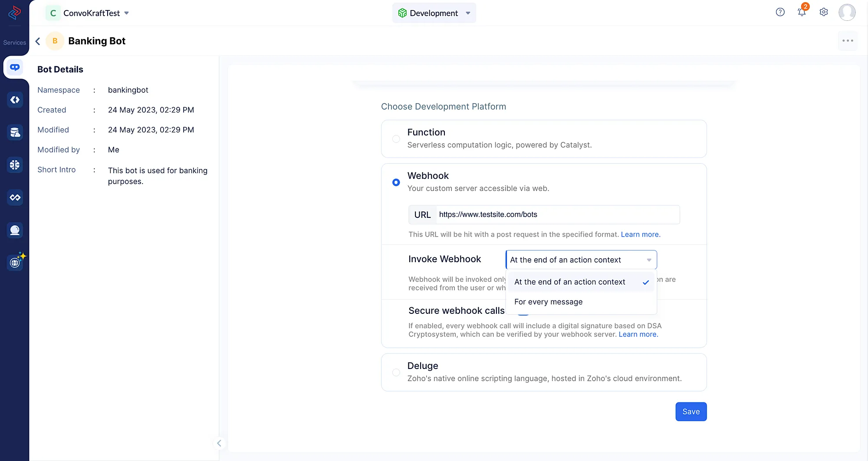Select the Function radio button
The height and width of the screenshot is (461, 868).
[x=396, y=139]
